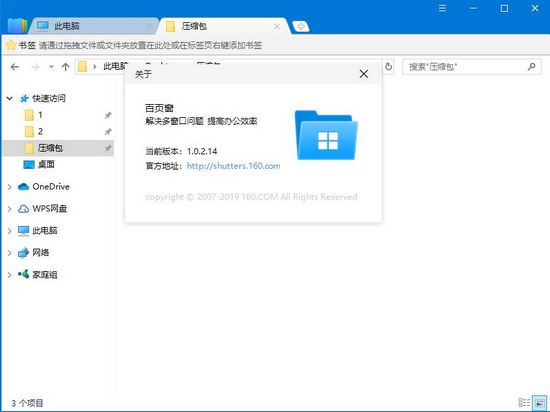The width and height of the screenshot is (550, 412).
Task: Expand the 家庭组 tree node
Action: pos(9,275)
